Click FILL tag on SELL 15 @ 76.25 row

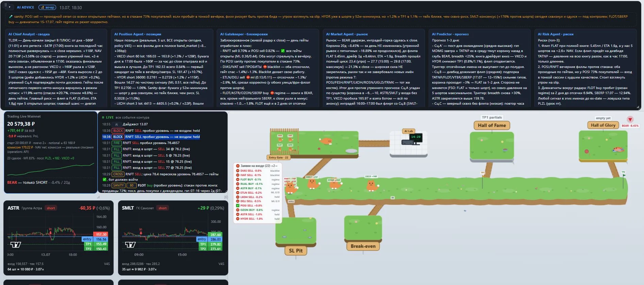[x=117, y=162]
